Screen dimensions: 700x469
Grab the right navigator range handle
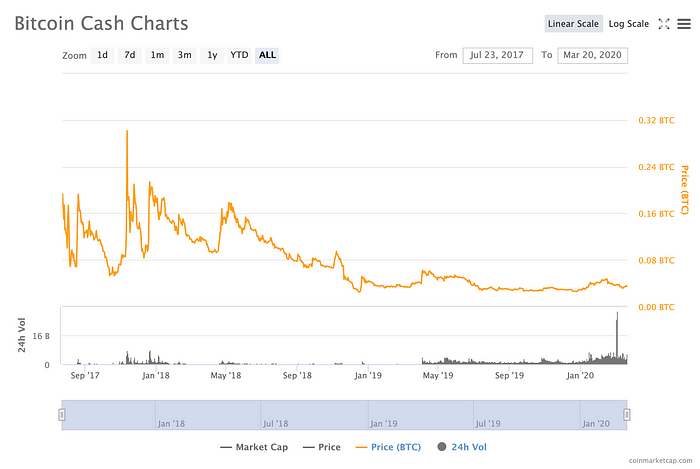pos(627,415)
